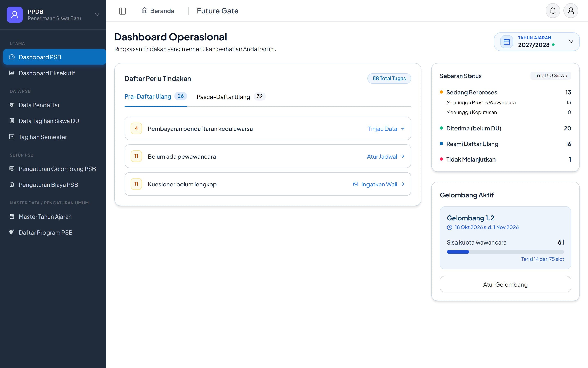This screenshot has height=368, width=588.
Task: Click the WhatsApp icon beside Ingatkan Wali
Action: [355, 184]
